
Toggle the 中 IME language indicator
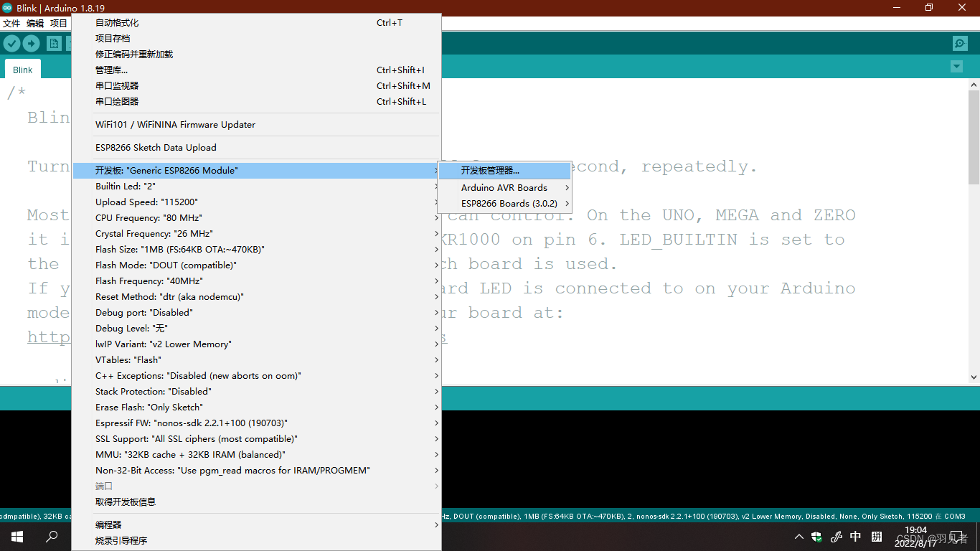[855, 537]
